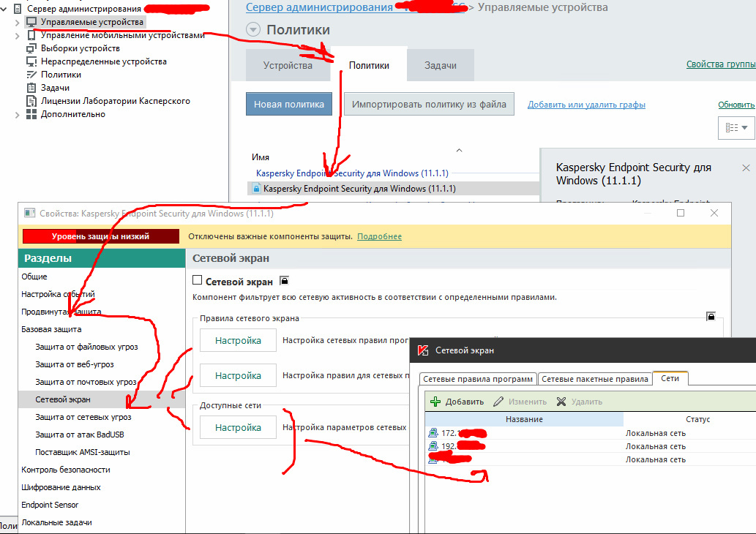
Task: Select AMSI Protection Provider section
Action: (x=83, y=452)
